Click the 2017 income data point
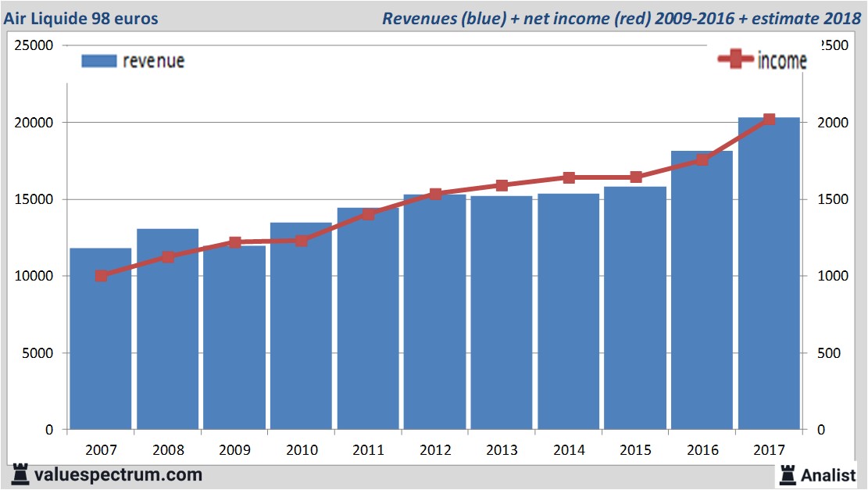Image resolution: width=868 pixels, height=490 pixels. point(769,120)
